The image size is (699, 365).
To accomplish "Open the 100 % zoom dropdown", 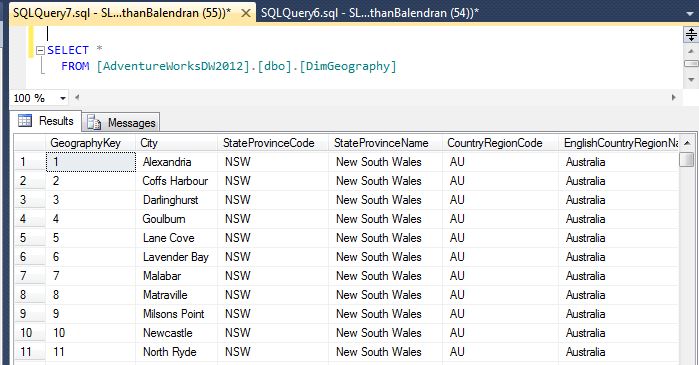I will [63, 98].
